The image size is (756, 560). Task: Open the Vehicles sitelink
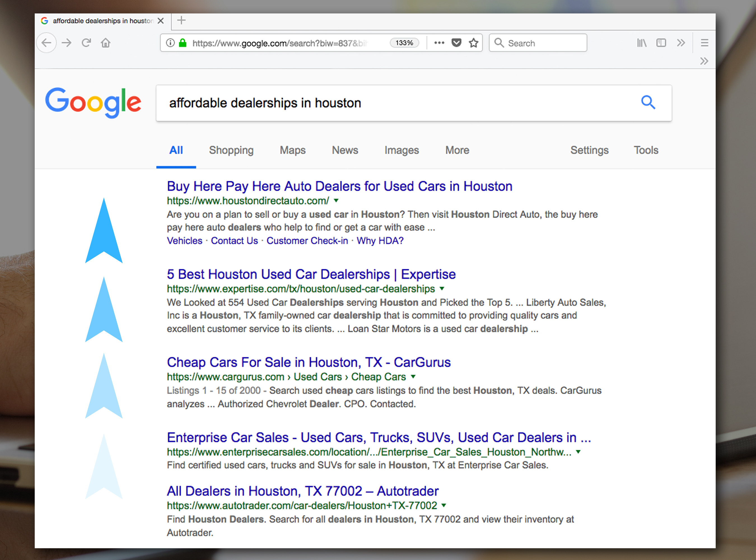(x=185, y=241)
